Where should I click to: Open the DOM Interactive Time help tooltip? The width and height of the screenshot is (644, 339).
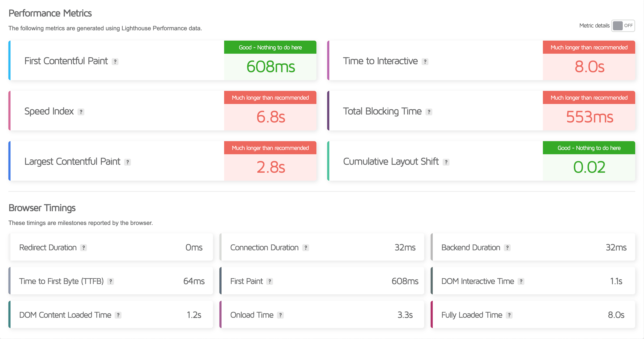pyautogui.click(x=521, y=281)
